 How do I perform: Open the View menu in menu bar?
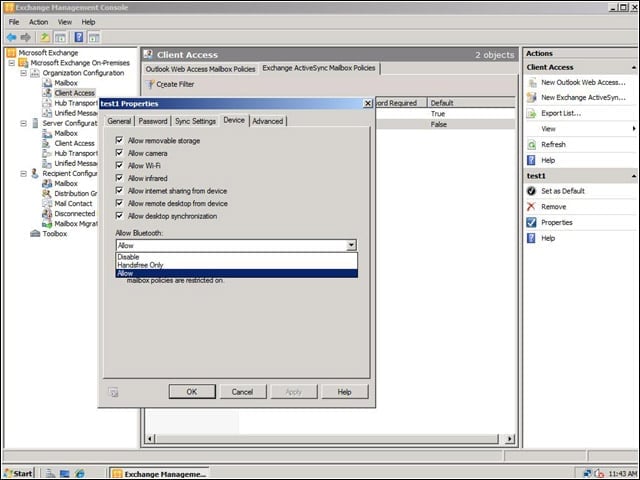click(64, 22)
